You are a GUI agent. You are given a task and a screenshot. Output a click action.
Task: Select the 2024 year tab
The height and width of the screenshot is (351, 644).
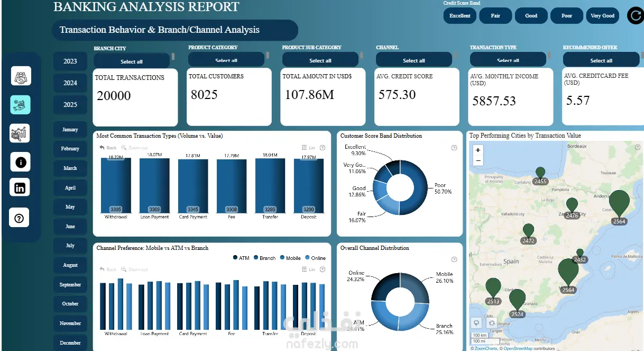[70, 83]
